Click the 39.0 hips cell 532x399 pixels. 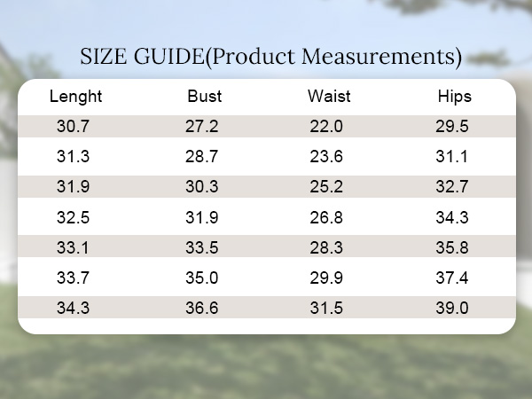[452, 308]
